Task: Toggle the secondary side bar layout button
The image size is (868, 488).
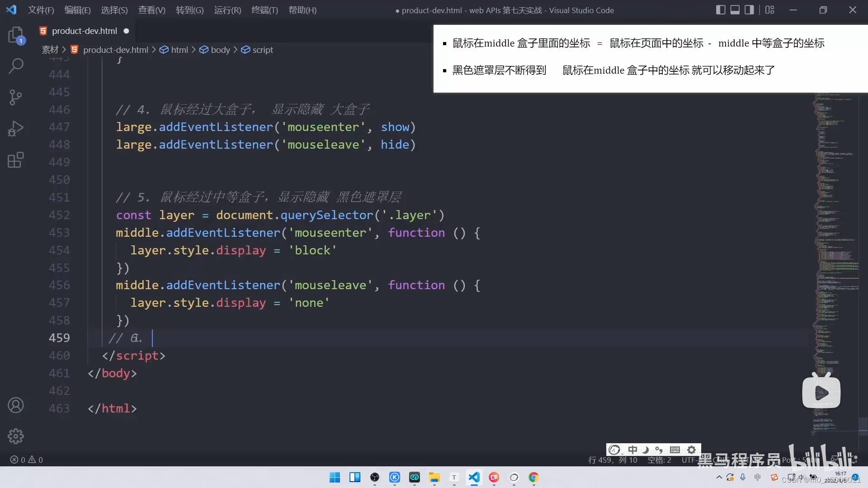Action: (x=749, y=10)
